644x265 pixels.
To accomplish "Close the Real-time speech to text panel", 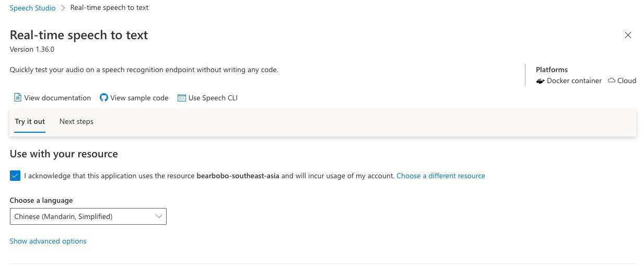I will pyautogui.click(x=628, y=35).
